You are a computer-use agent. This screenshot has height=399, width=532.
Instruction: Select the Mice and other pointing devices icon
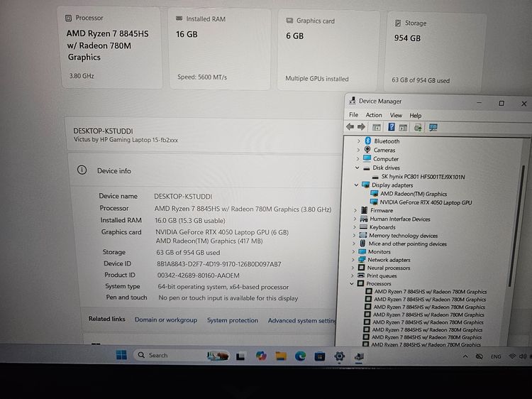click(362, 243)
